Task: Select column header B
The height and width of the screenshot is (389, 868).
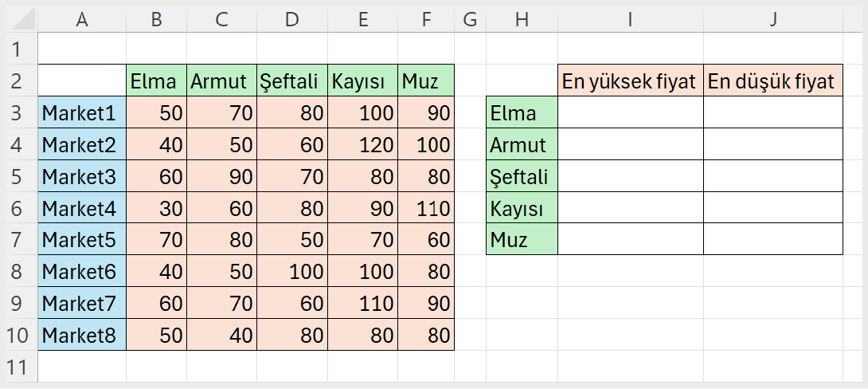Action: [x=156, y=20]
